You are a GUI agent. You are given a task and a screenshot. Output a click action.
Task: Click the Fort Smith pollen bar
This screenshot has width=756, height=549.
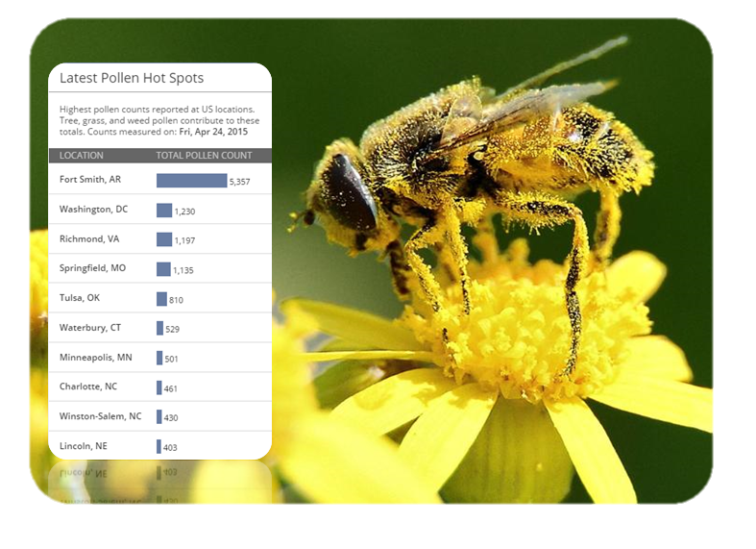[192, 181]
